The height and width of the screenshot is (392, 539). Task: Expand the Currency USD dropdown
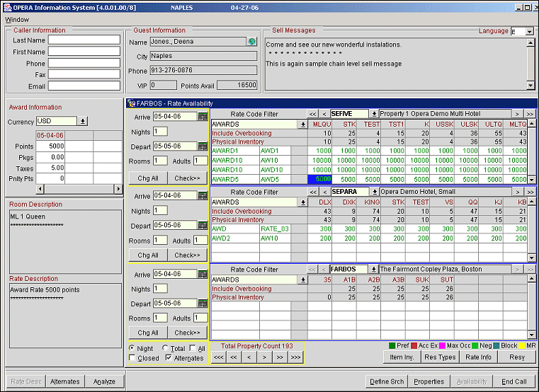(82, 122)
